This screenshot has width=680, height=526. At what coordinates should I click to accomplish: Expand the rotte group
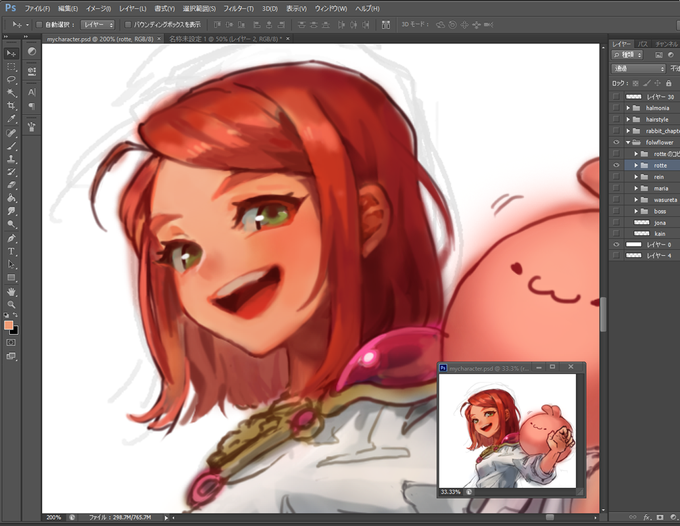[x=636, y=165]
